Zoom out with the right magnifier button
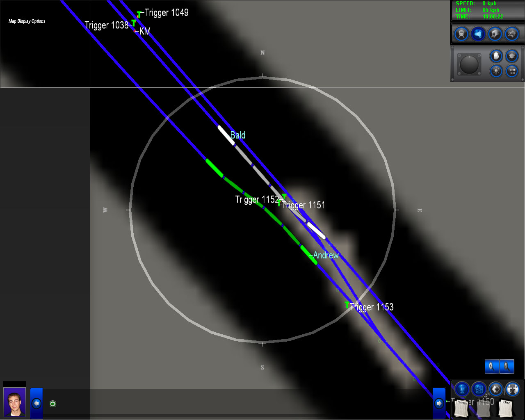525x420 pixels. [507, 366]
